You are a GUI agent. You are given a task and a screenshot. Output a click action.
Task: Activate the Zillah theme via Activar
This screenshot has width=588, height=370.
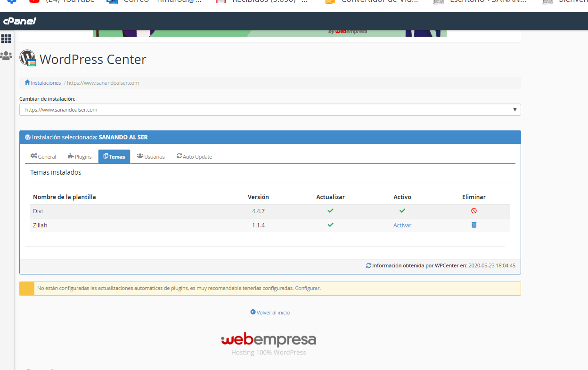point(402,225)
